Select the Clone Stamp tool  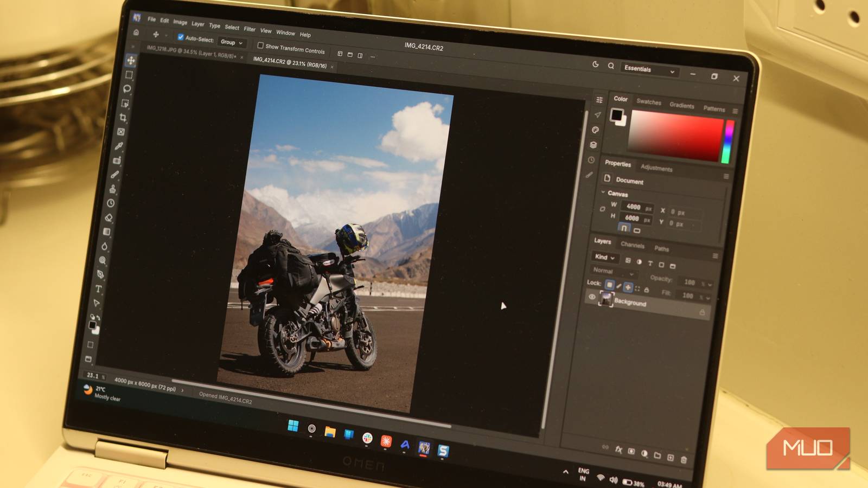point(113,189)
